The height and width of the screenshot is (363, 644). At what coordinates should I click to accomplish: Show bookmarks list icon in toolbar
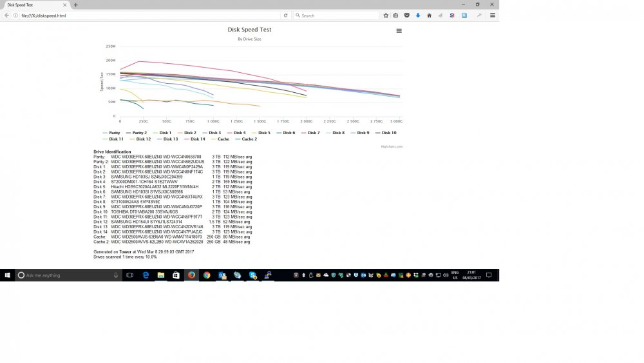pyautogui.click(x=396, y=15)
